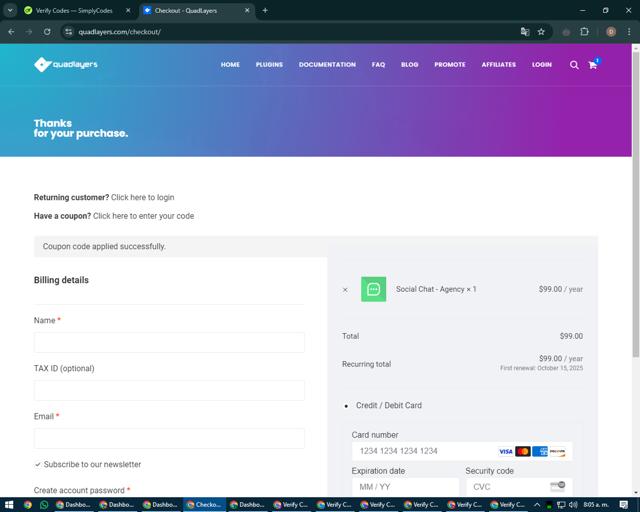Open the Chrome three-dot menu
This screenshot has width=640, height=512.
[x=629, y=31]
